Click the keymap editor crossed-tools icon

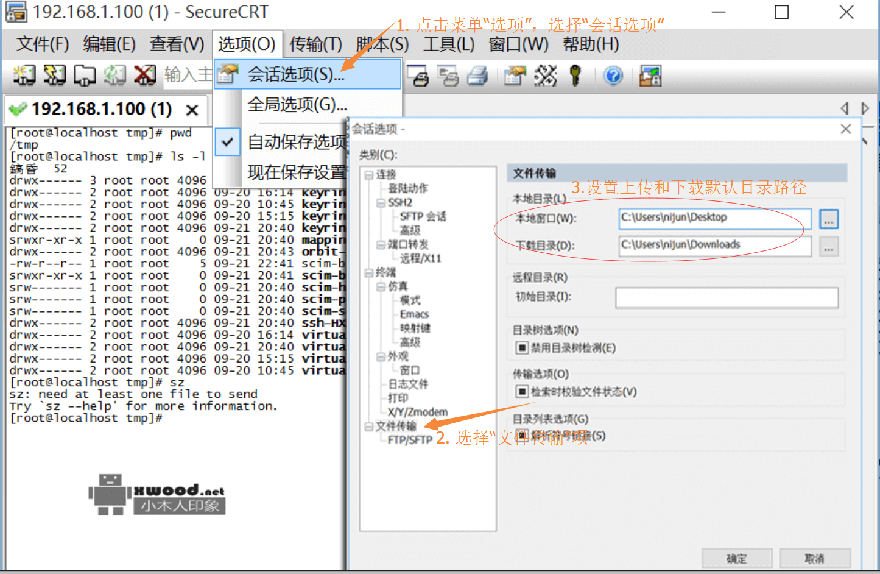point(545,75)
